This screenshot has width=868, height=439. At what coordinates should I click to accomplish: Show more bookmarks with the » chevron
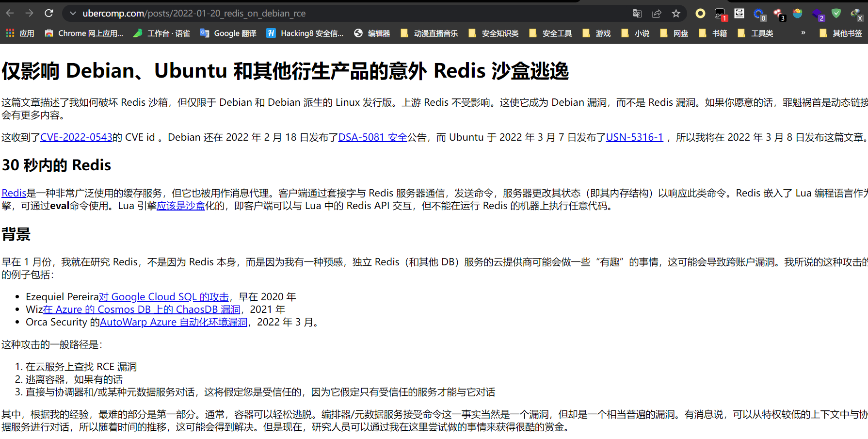803,33
